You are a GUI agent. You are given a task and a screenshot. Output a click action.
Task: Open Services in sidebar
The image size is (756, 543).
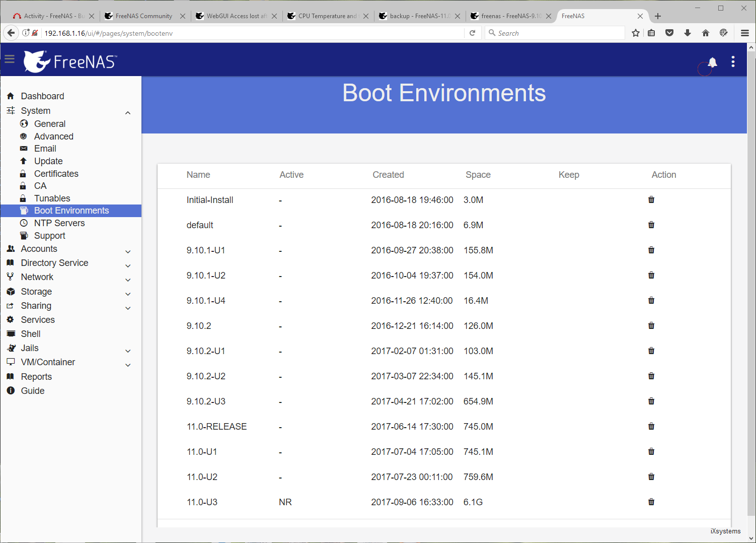click(38, 320)
